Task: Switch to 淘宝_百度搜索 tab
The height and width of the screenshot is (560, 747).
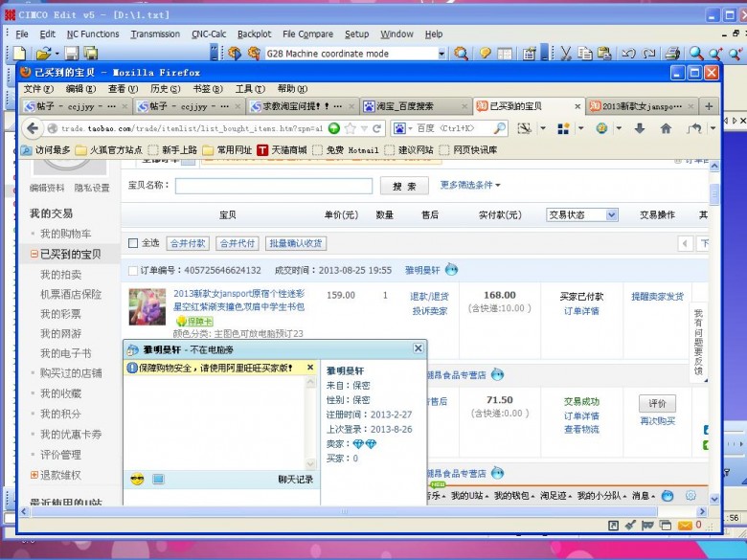Action: click(416, 105)
